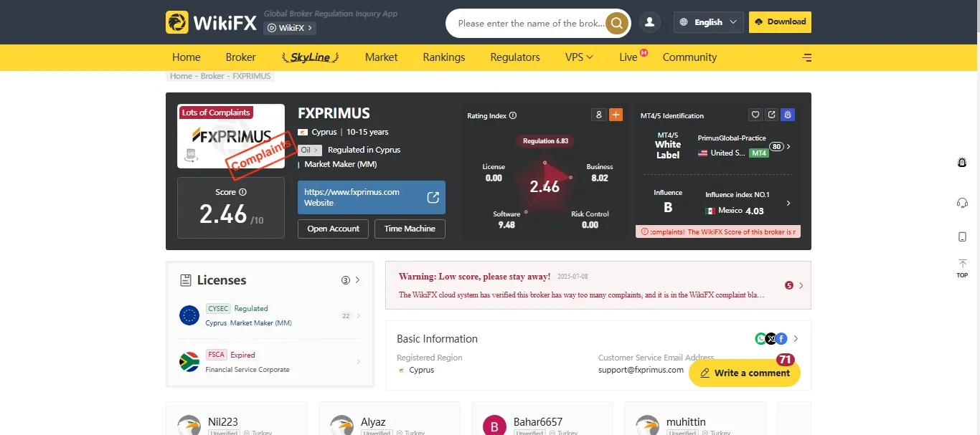The image size is (980, 435).
Task: Click the X (Twitter) icon in Basic Information
Action: pyautogui.click(x=771, y=339)
